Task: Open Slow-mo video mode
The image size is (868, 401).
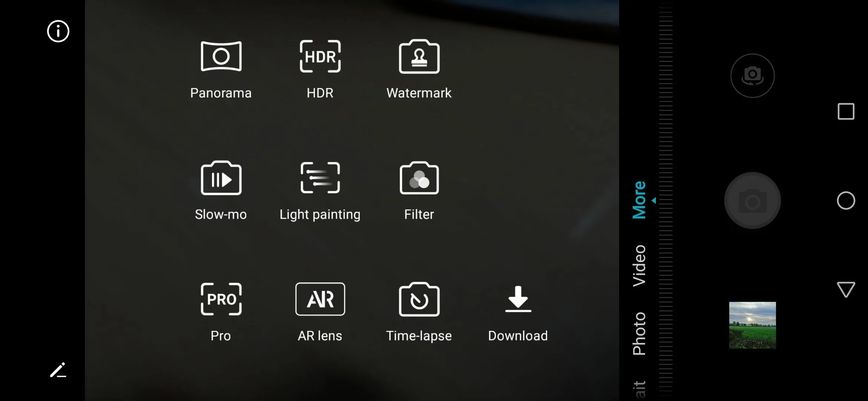Action: click(221, 189)
